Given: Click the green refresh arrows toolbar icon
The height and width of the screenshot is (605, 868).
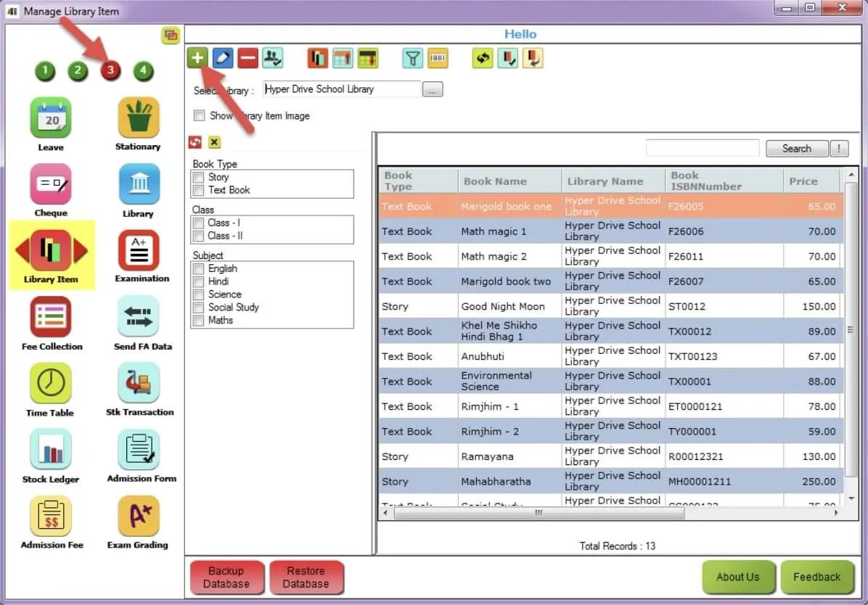Looking at the screenshot, I should pyautogui.click(x=483, y=57).
